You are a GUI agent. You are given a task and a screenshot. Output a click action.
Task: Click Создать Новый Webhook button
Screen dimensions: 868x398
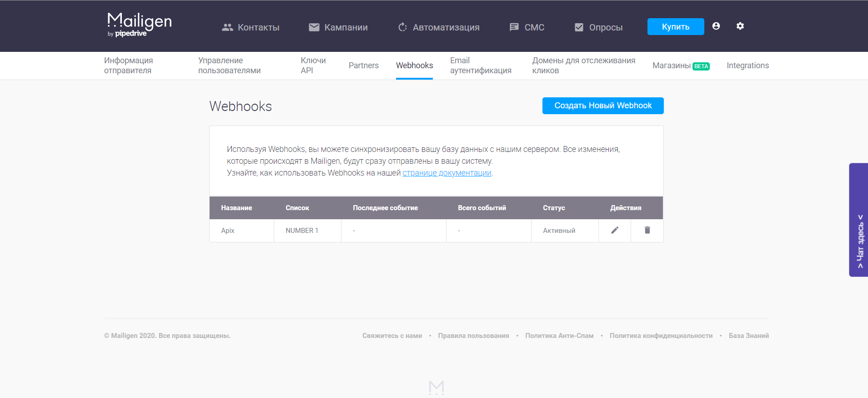[603, 106]
